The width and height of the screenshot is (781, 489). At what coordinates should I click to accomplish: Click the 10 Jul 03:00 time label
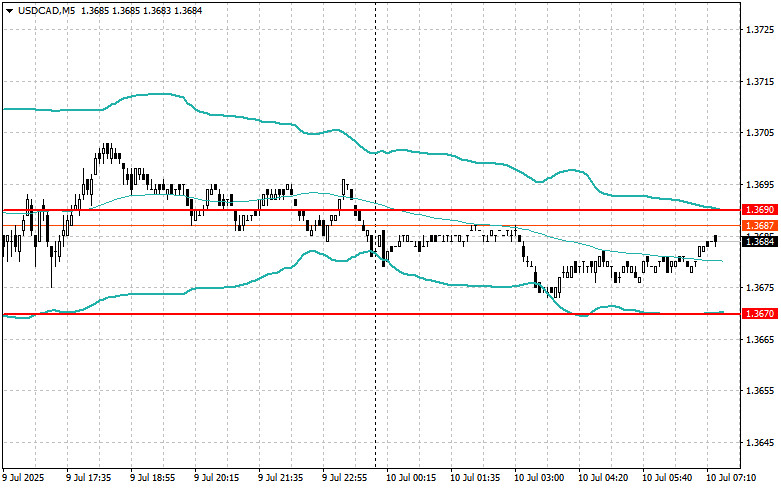[x=539, y=478]
